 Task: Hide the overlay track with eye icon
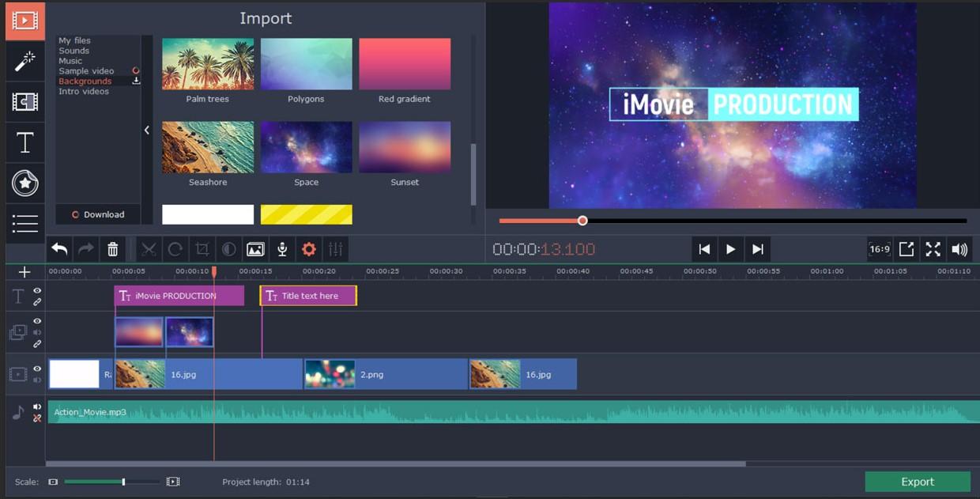37,321
